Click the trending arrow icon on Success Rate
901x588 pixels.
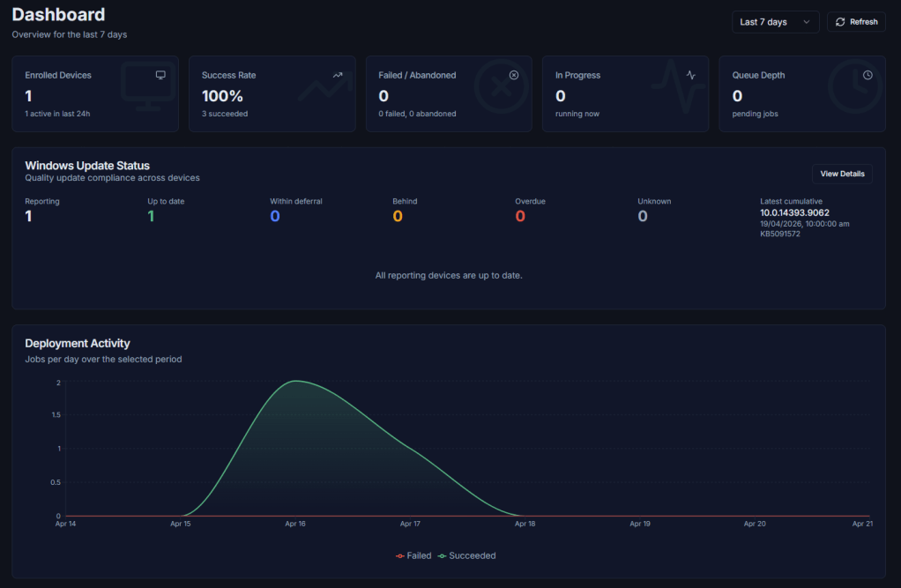point(338,75)
